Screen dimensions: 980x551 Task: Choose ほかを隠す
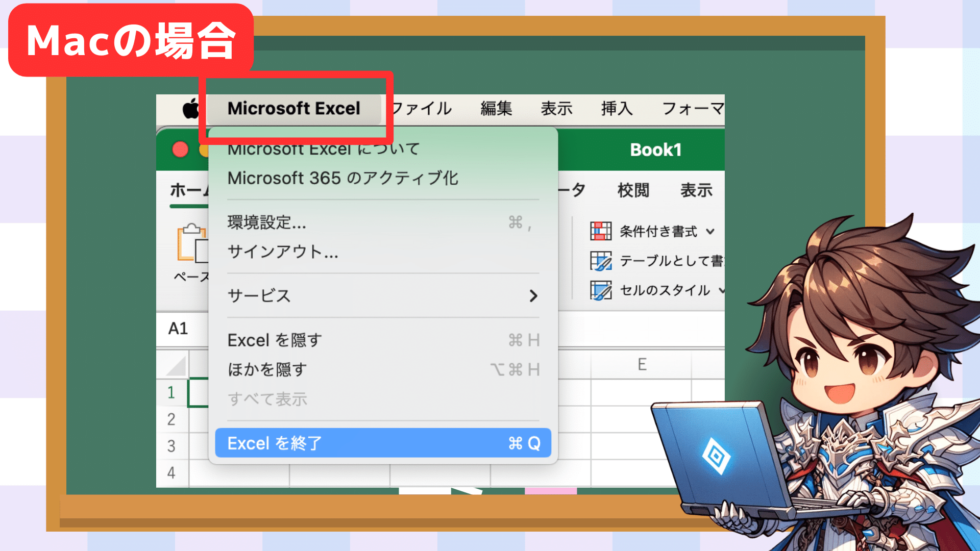383,369
